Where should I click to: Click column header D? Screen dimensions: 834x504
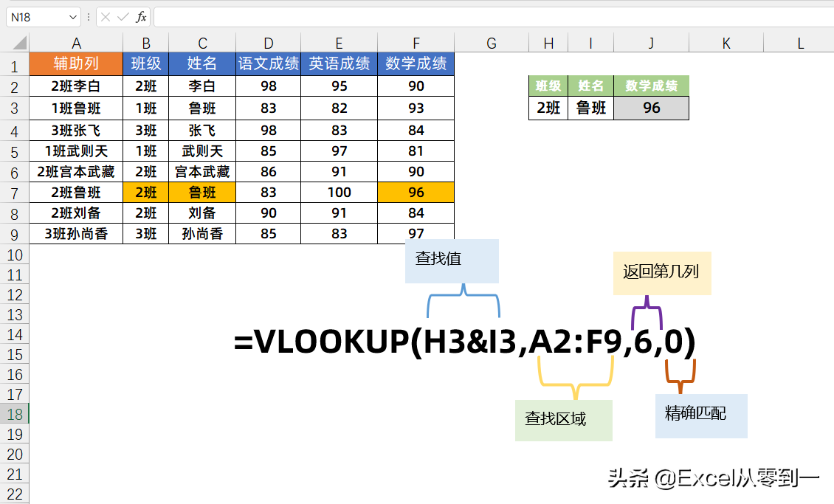[268, 43]
